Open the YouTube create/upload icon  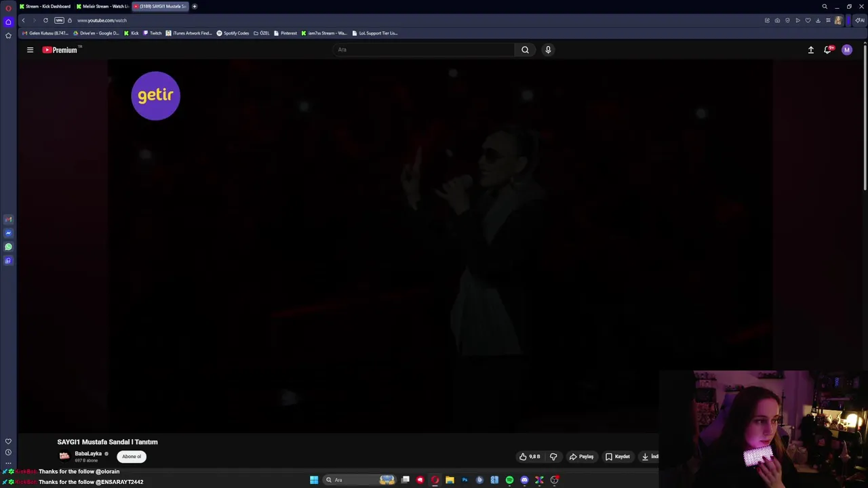(810, 49)
